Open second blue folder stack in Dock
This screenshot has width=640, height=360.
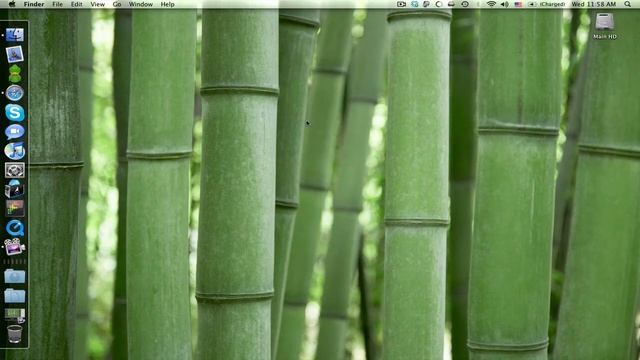click(15, 296)
